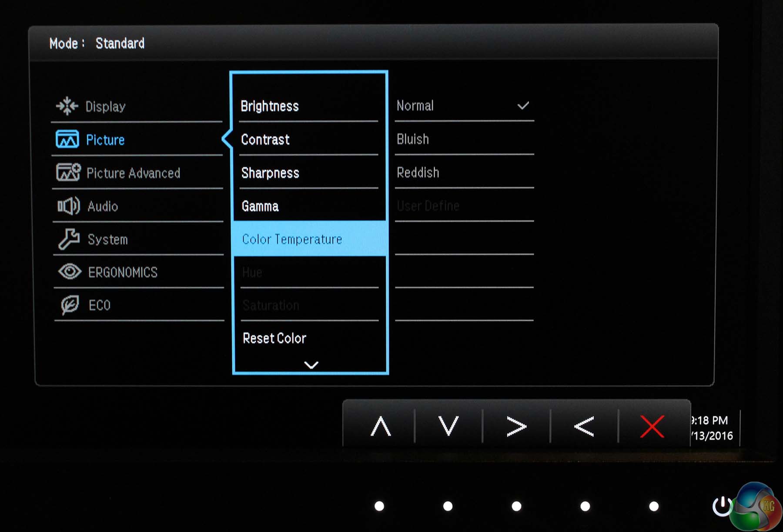Click the right arrow navigation icon

click(x=517, y=426)
